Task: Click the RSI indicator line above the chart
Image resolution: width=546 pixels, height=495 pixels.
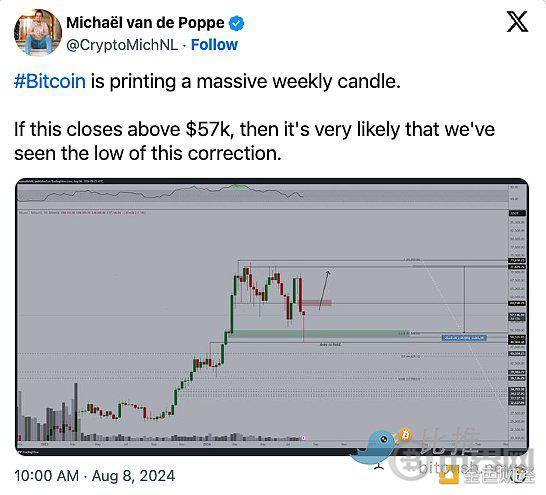Action: point(160,193)
